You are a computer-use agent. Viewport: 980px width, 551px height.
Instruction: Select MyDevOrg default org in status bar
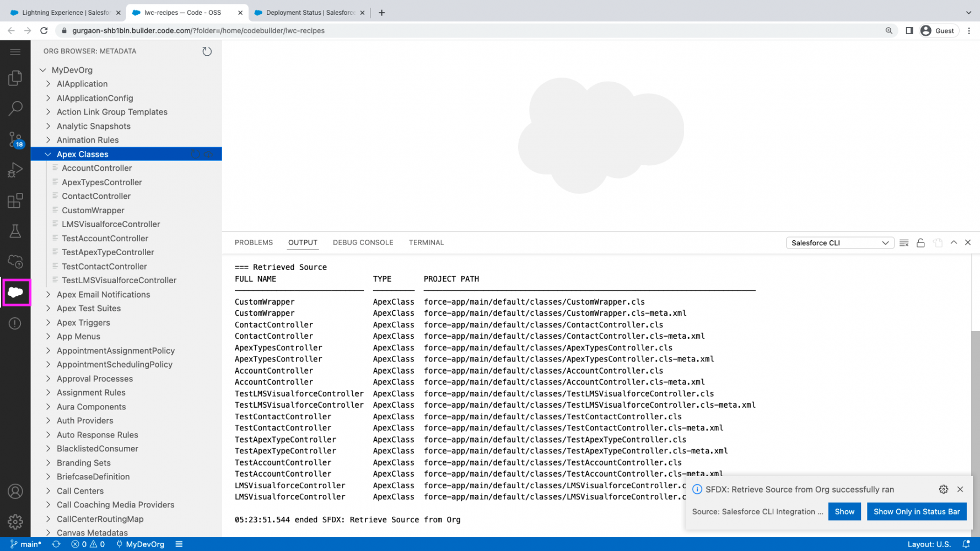tap(140, 544)
